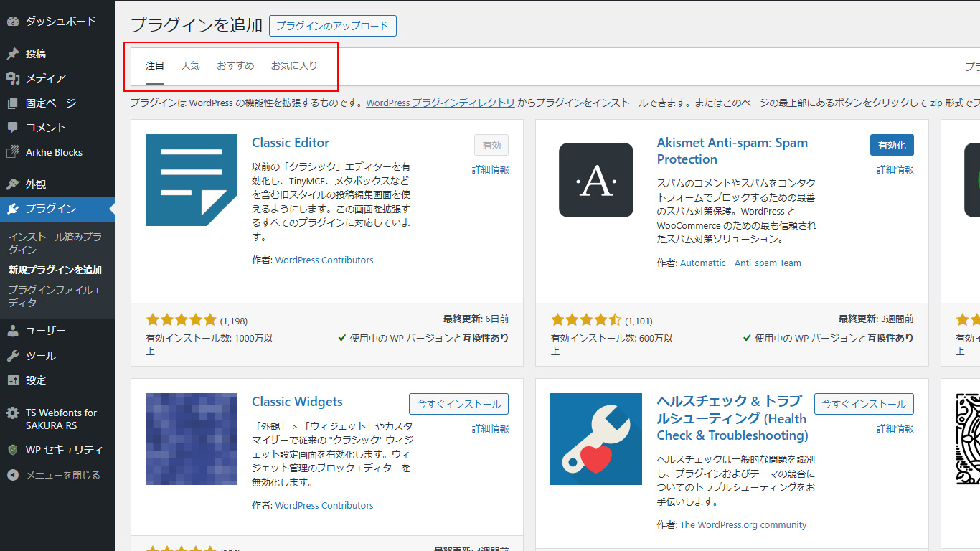Click the Arkhe Blocks icon
The image size is (980, 551).
coord(13,152)
